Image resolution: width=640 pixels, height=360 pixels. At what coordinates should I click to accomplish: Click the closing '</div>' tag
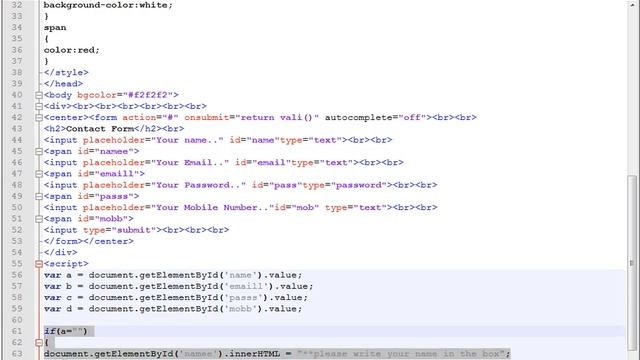point(60,253)
